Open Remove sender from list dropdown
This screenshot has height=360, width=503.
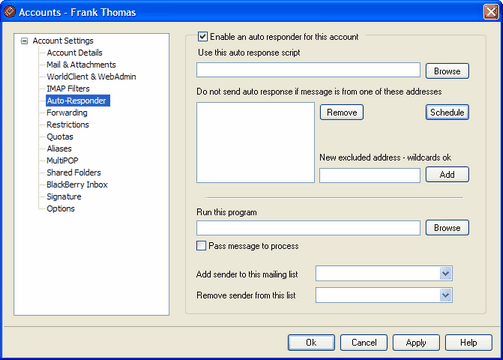click(445, 295)
